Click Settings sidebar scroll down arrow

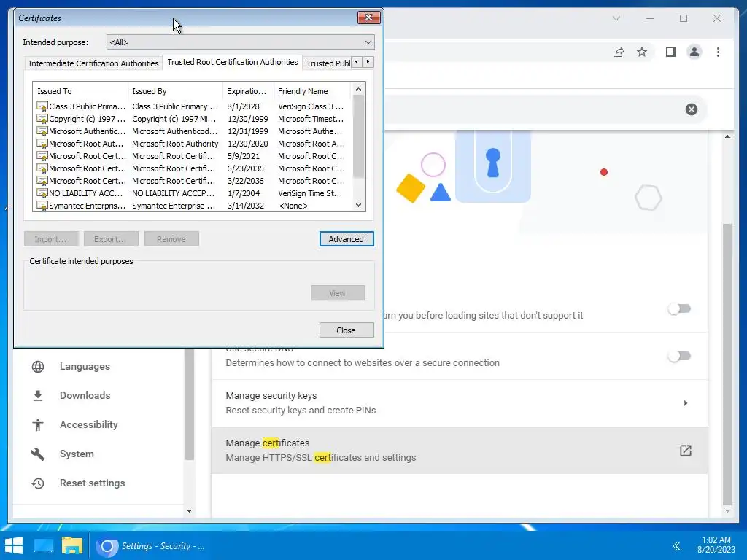(189, 511)
